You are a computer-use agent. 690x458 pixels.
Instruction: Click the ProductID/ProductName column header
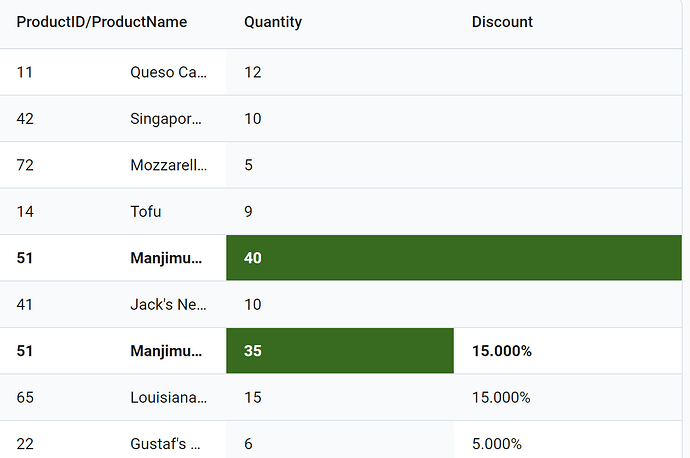[x=102, y=22]
